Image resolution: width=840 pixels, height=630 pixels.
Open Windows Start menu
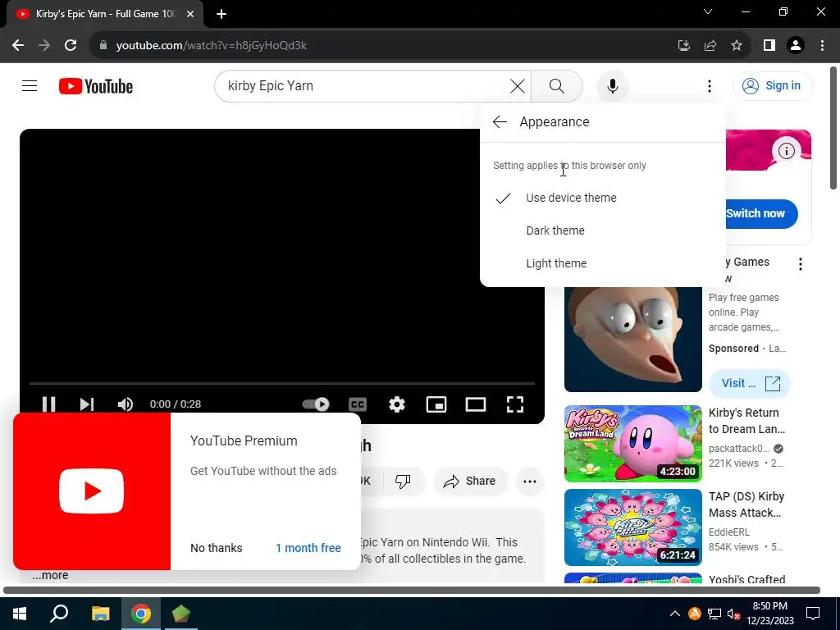20,614
